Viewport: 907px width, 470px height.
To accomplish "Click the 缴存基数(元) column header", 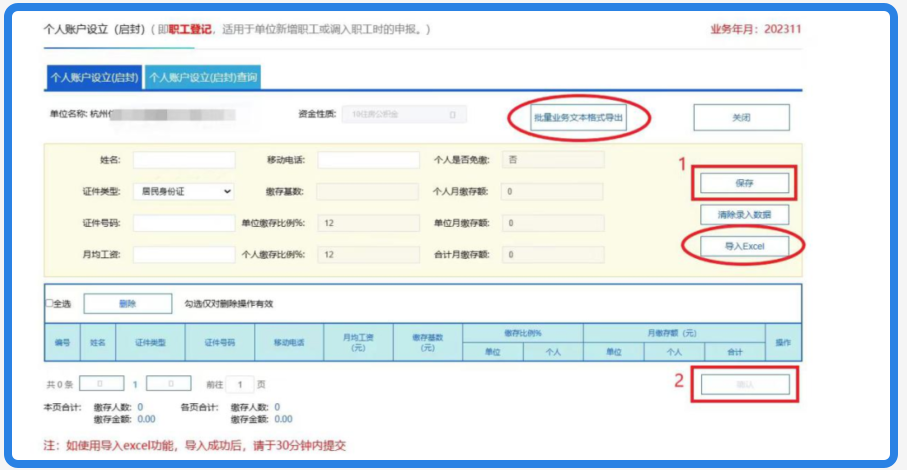I will (428, 342).
